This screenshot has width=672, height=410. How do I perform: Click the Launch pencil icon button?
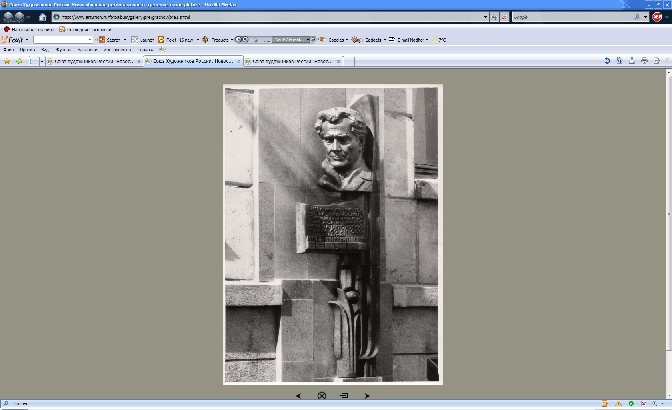142,39
